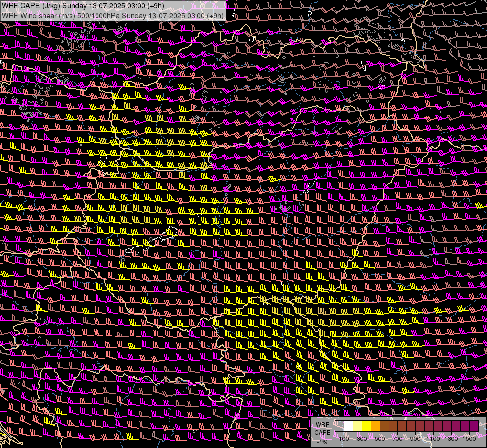Click the legend label 900
This screenshot has width=487, height=448.
tap(415, 439)
